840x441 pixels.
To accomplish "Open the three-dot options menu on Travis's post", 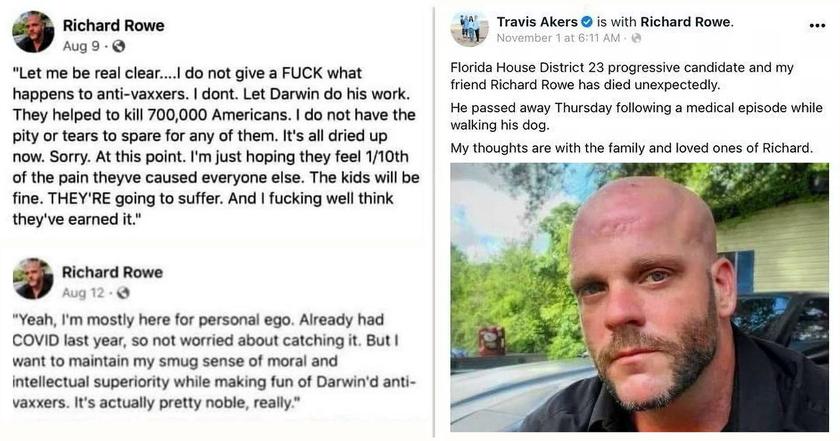I will (816, 25).
